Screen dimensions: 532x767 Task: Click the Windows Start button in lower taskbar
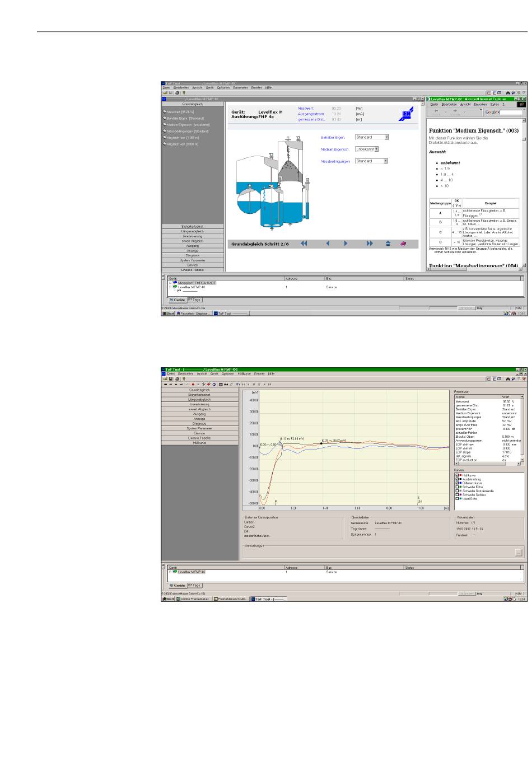pos(168,598)
